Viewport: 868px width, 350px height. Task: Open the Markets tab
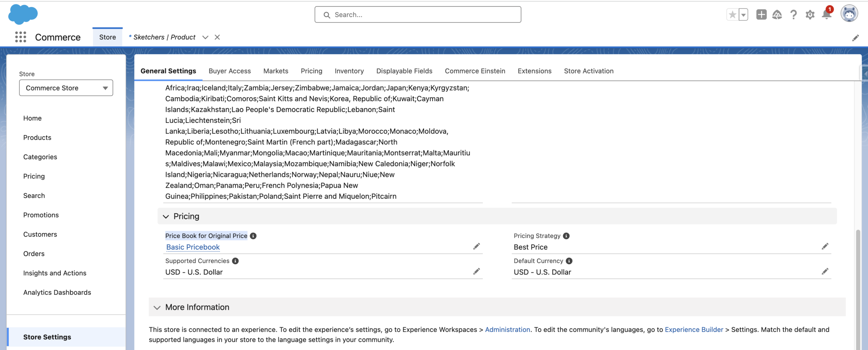[276, 71]
